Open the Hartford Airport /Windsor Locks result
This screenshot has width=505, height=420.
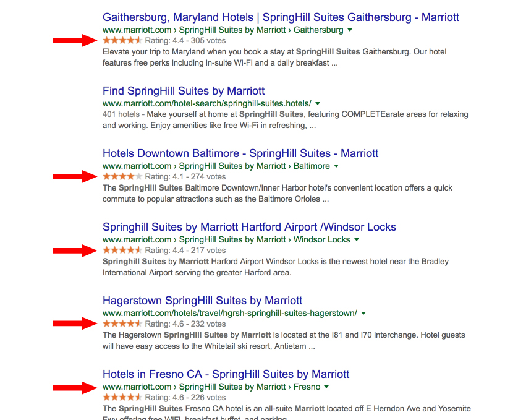(249, 227)
